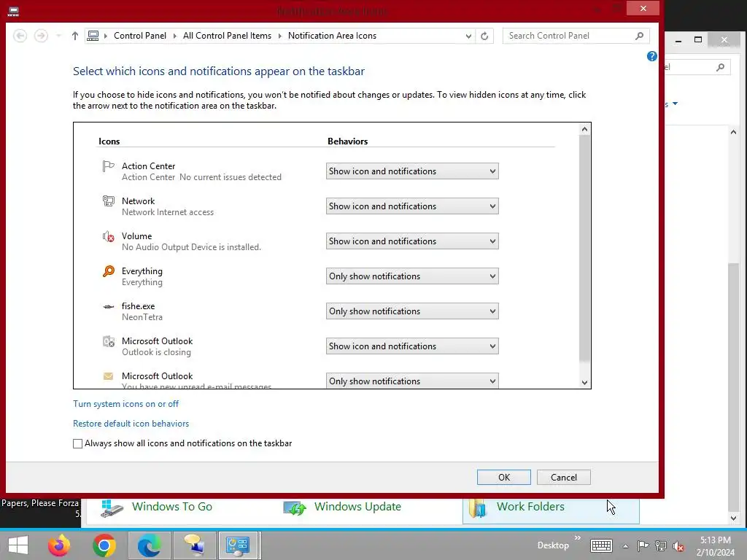Screen dimensions: 747x560
Task: Click the Outlook is closing icon
Action: point(109,341)
